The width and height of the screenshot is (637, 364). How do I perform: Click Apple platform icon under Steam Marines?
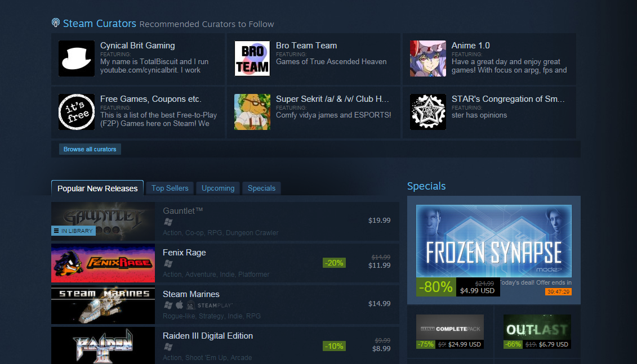179,304
